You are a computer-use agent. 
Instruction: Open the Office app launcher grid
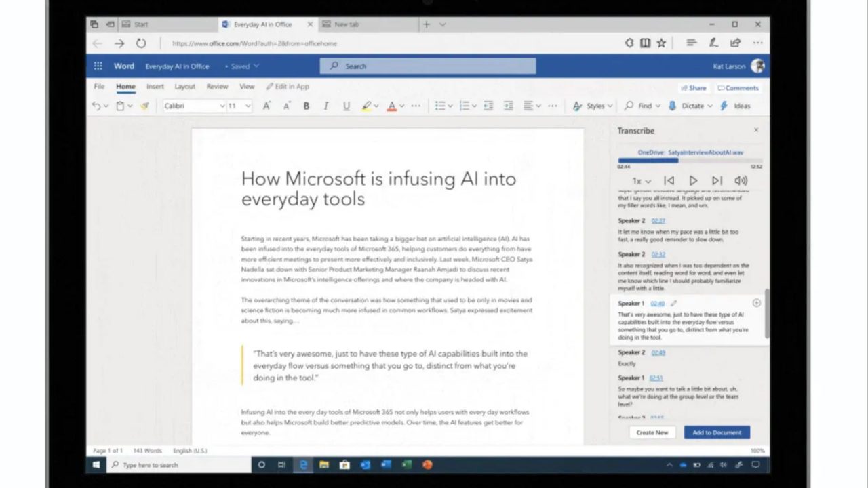pos(98,66)
